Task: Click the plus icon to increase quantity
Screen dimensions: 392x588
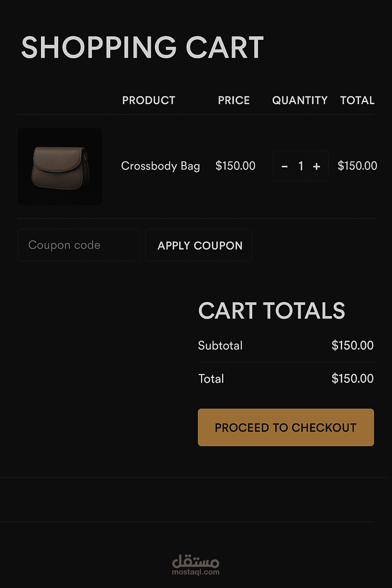Action: pyautogui.click(x=317, y=167)
